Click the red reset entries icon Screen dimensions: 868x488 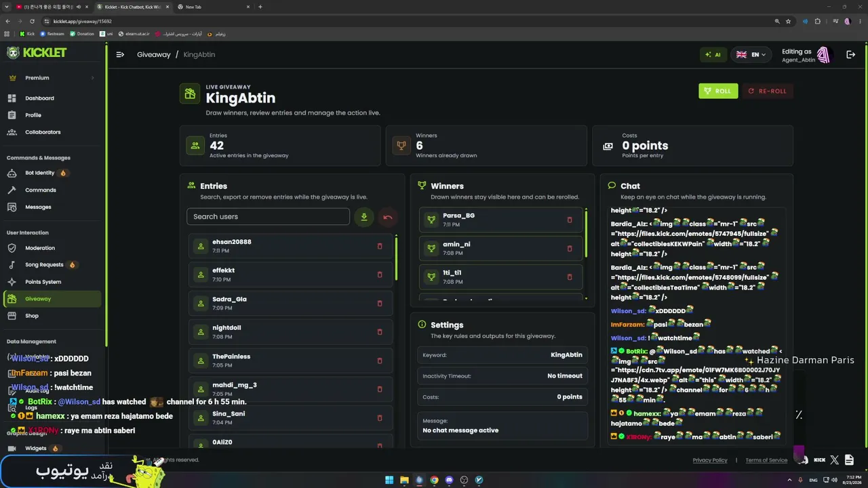(388, 217)
